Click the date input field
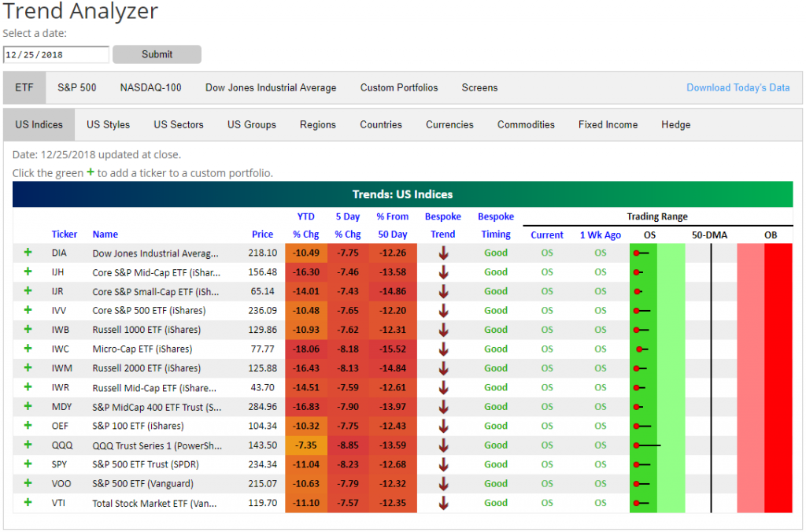The width and height of the screenshot is (806, 532). pos(56,54)
